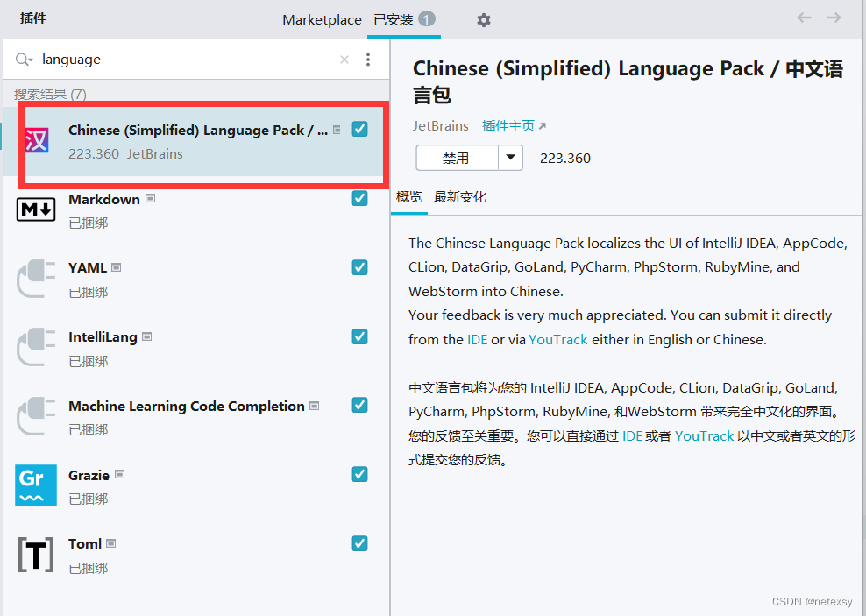Select the Grazie plugin row title
The width and height of the screenshot is (866, 616).
click(89, 475)
